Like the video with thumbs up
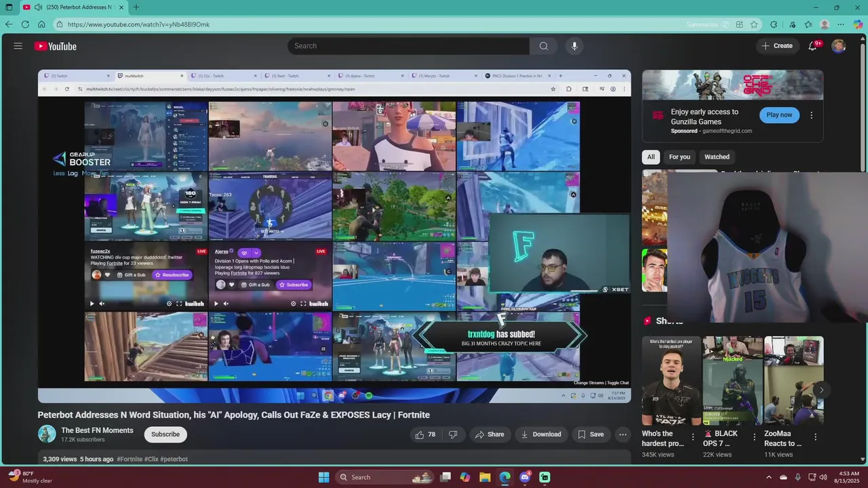Viewport: 868px width, 488px height. point(426,434)
